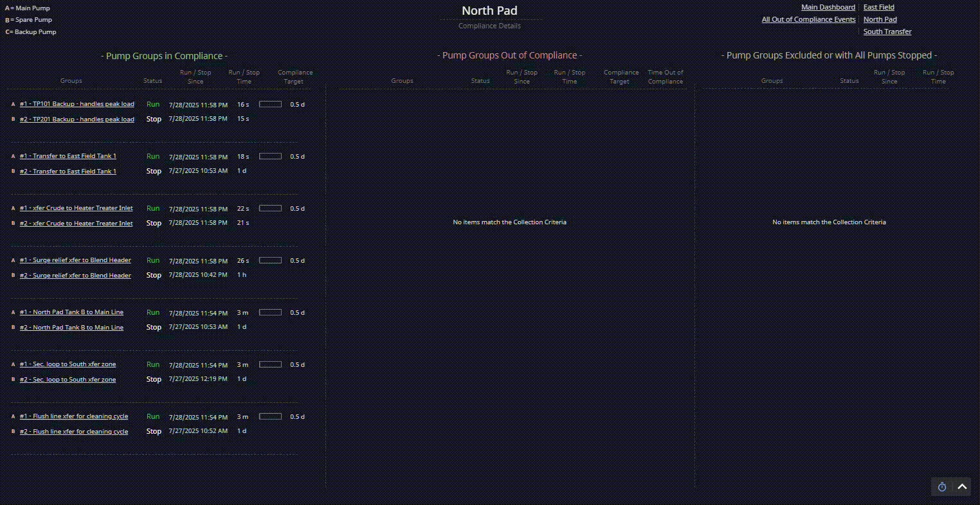980x505 pixels.
Task: Open the Main Dashboard link
Action: coord(828,7)
